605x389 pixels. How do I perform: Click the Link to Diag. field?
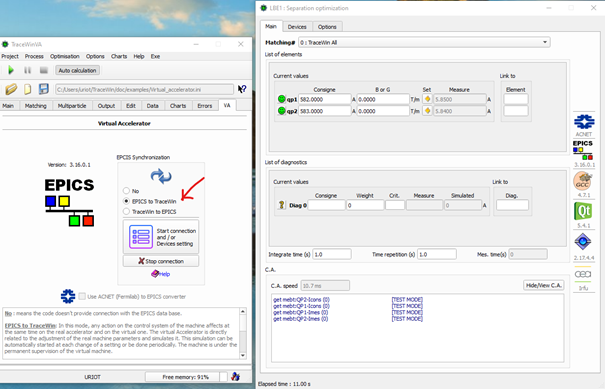(512, 205)
